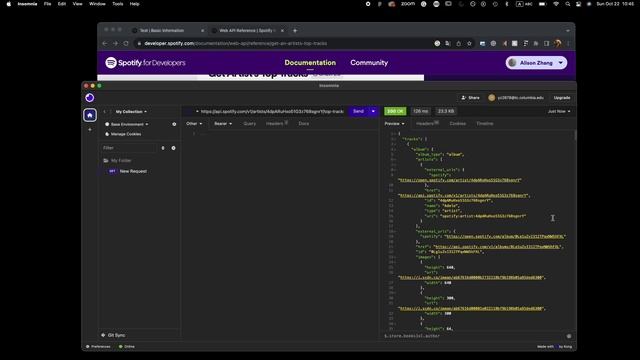Click the 23.3 KB response size badge
The width and height of the screenshot is (640, 360).
446,111
